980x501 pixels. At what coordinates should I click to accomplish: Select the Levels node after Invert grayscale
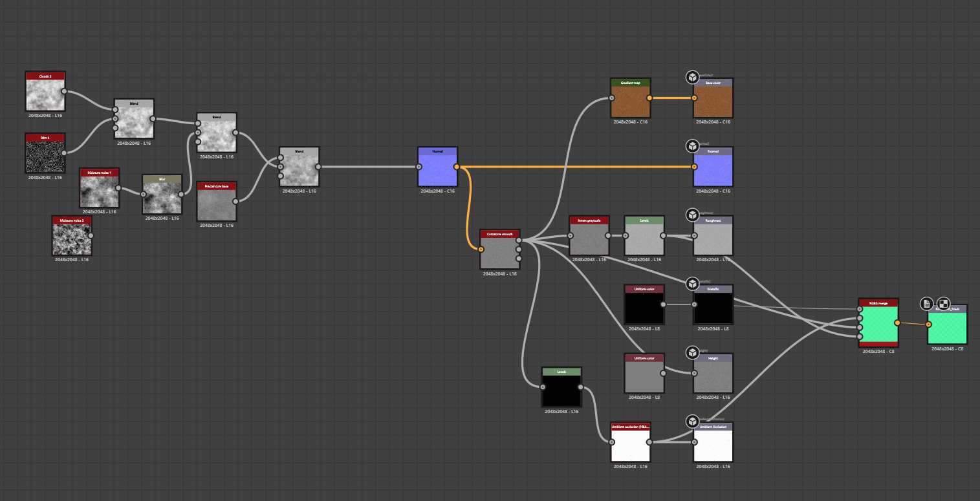coord(644,236)
